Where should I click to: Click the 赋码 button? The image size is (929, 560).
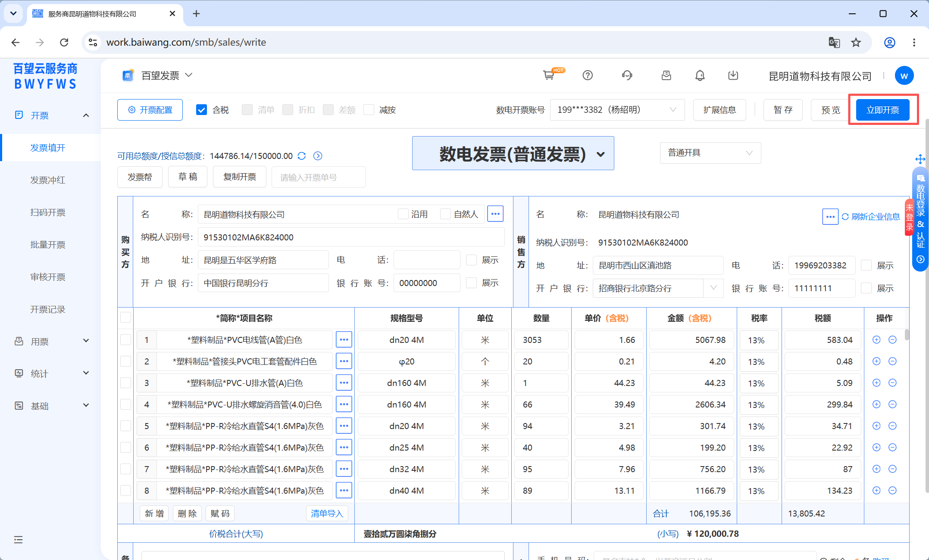(220, 513)
